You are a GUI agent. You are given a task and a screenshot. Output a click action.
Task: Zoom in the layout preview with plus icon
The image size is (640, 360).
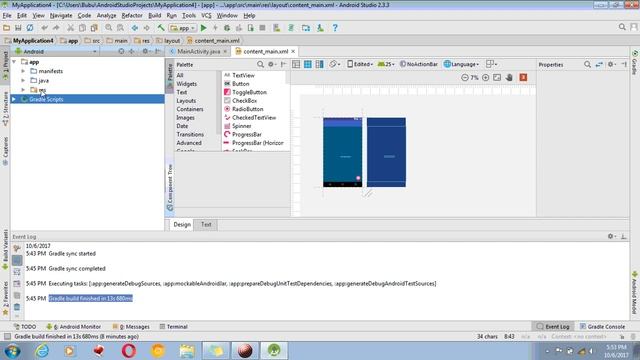coord(485,78)
